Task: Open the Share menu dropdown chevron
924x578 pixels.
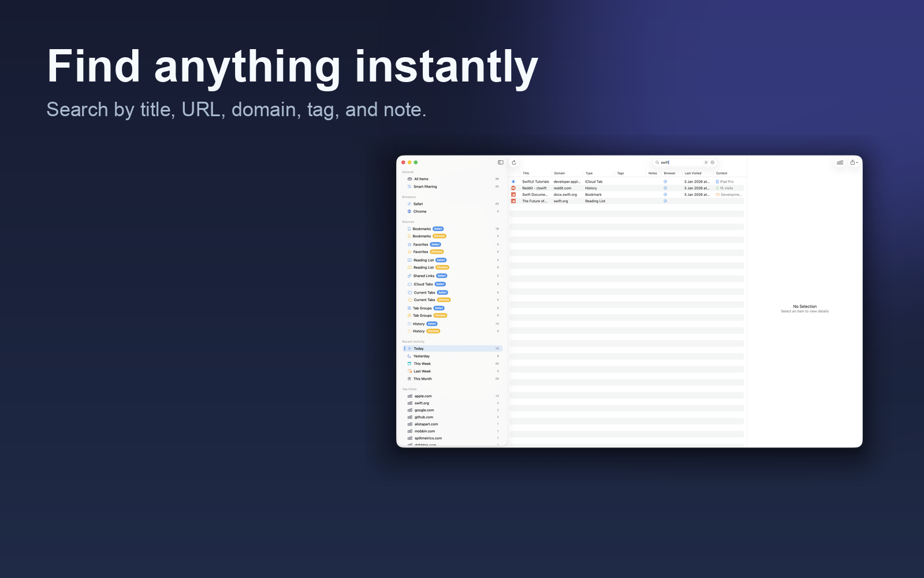Action: click(857, 162)
